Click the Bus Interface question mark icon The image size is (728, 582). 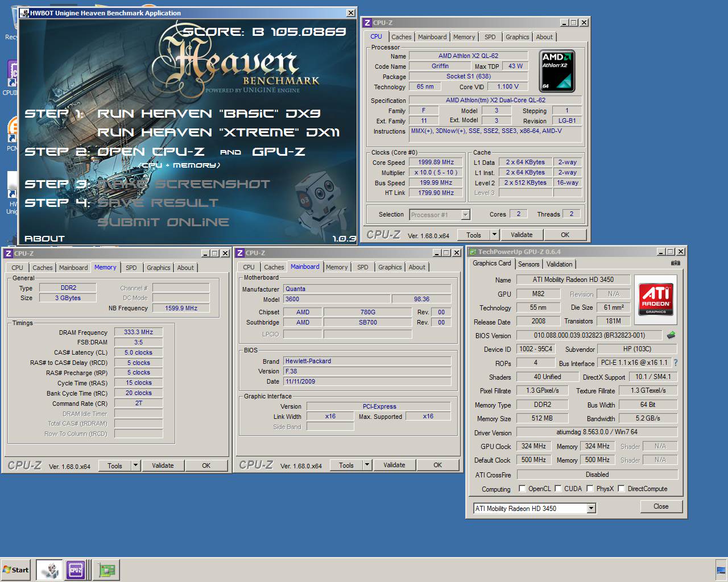pos(676,363)
